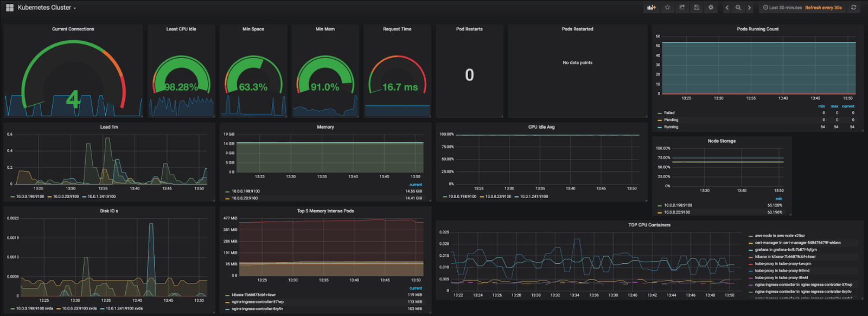Sort Node Storage legend by min column
The width and height of the screenshot is (868, 316).
pos(779,199)
